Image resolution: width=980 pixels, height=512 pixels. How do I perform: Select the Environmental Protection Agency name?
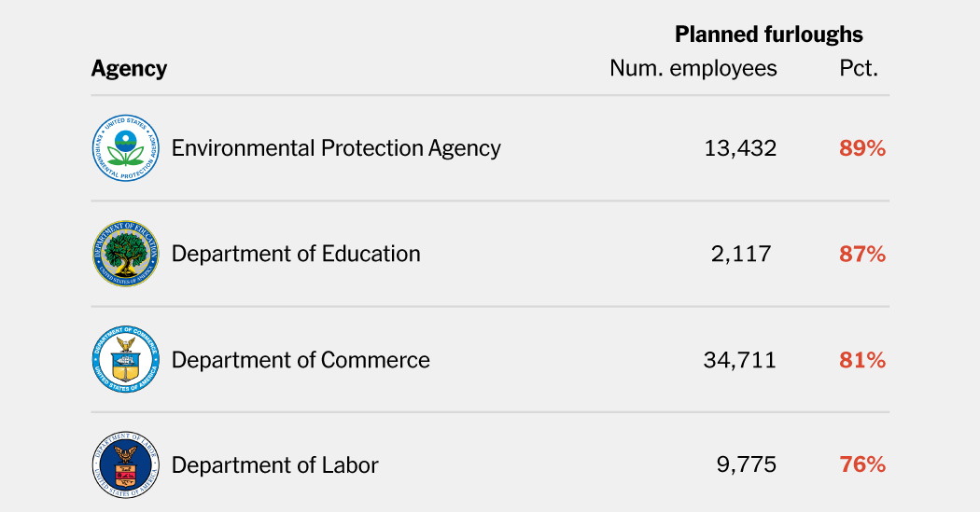click(x=336, y=147)
